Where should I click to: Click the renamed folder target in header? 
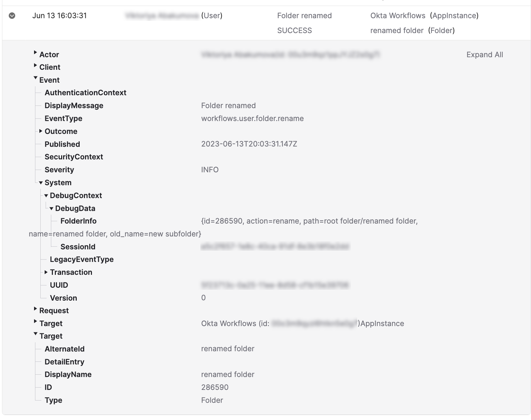(396, 30)
